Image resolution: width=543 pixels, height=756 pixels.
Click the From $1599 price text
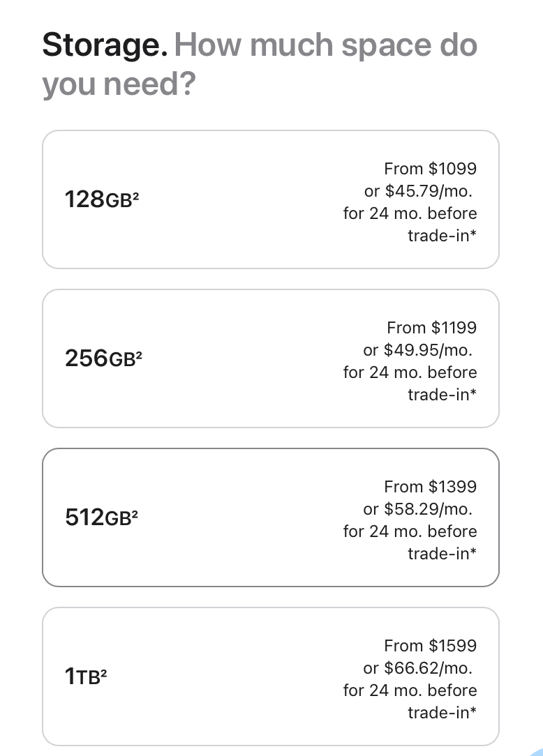430,646
